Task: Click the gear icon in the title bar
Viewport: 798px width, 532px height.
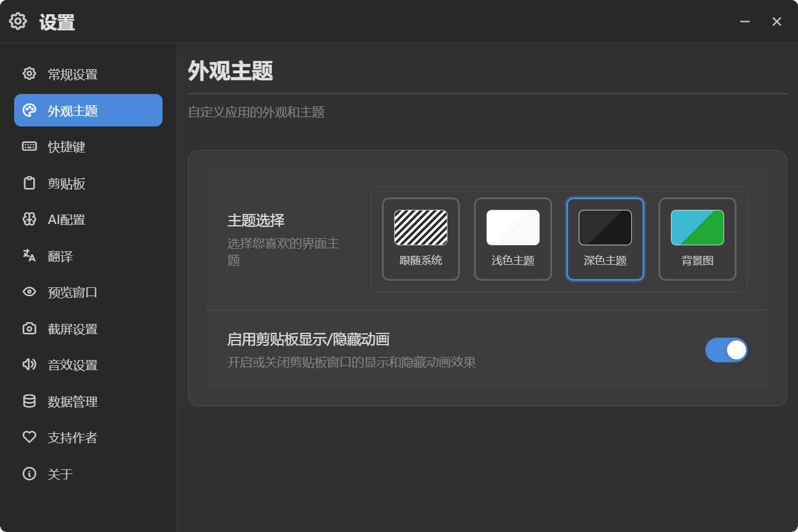Action: tap(18, 21)
